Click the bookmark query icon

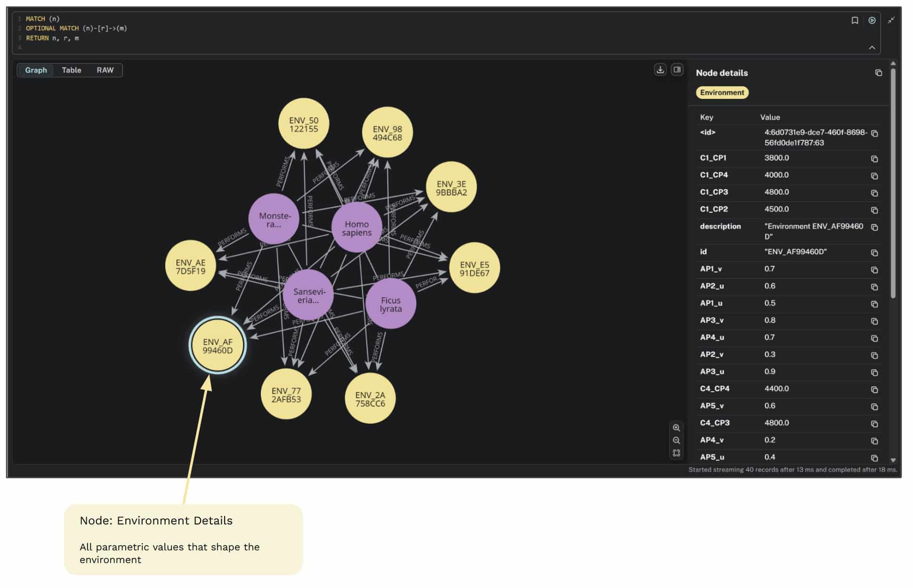[855, 20]
